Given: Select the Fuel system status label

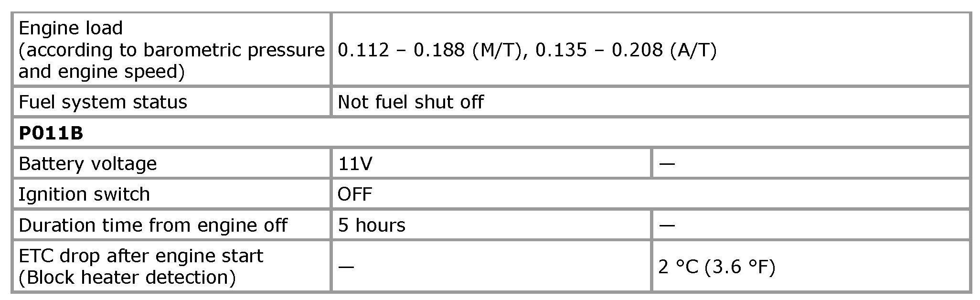Looking at the screenshot, I should pyautogui.click(x=103, y=102).
